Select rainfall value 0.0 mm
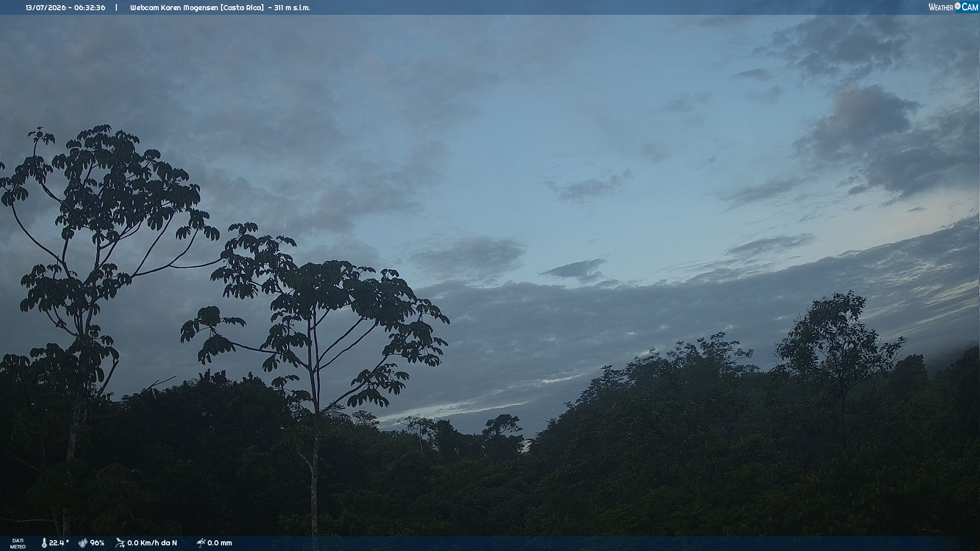The height and width of the screenshot is (551, 980). tap(219, 543)
